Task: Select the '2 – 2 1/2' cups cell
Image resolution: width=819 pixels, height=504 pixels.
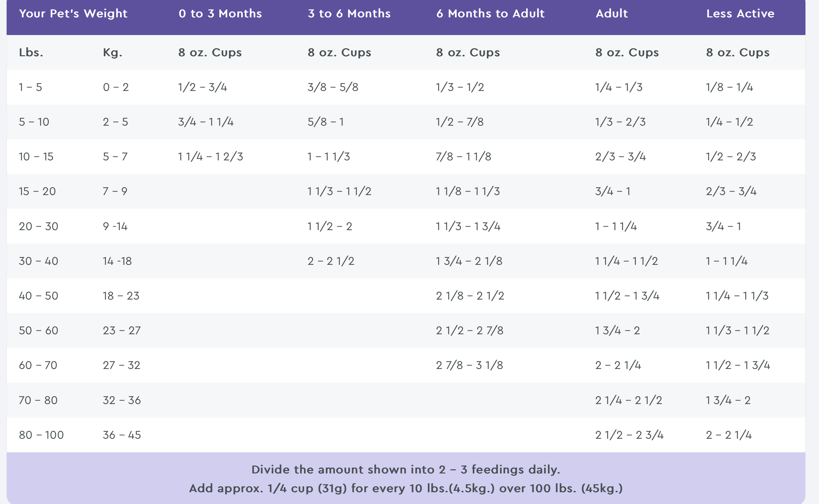Action: point(331,261)
